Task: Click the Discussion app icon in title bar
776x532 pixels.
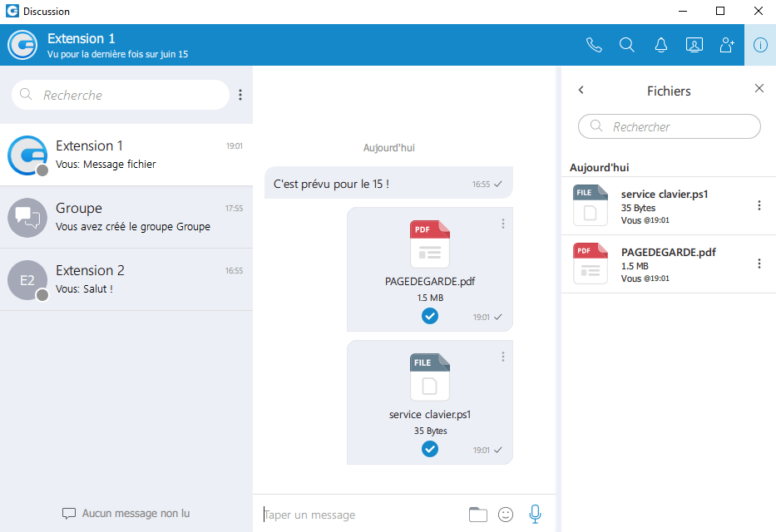Action: (12, 11)
